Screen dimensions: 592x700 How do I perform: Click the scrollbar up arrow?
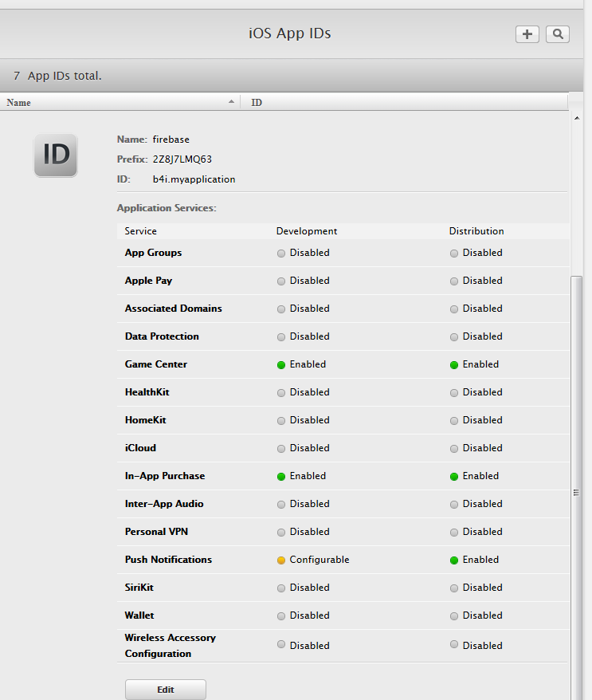[x=577, y=118]
